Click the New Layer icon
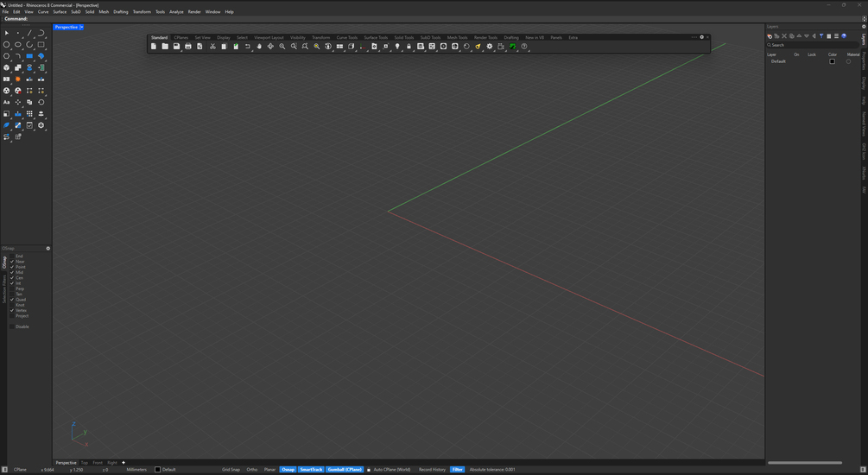 tap(770, 36)
